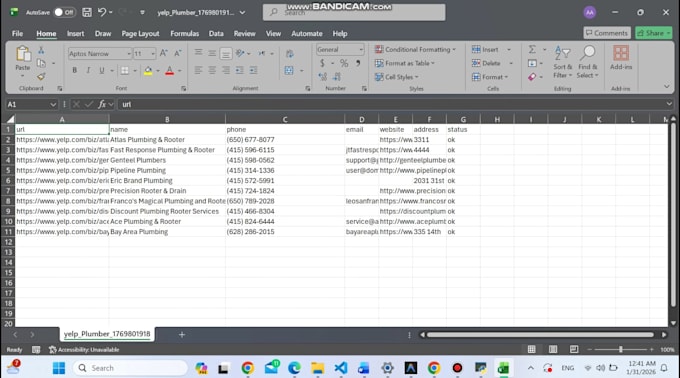
Task: Click the Insert Function fx icon
Action: click(102, 104)
